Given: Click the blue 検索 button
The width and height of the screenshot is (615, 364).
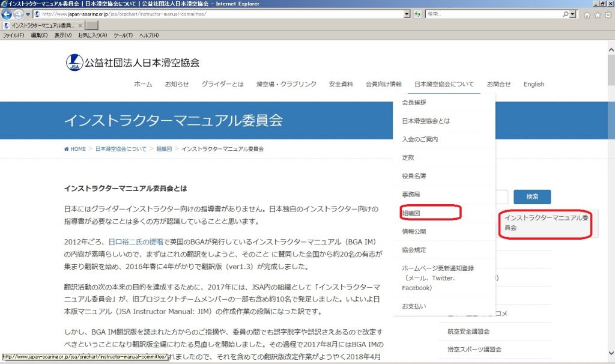Looking at the screenshot, I should [x=532, y=197].
